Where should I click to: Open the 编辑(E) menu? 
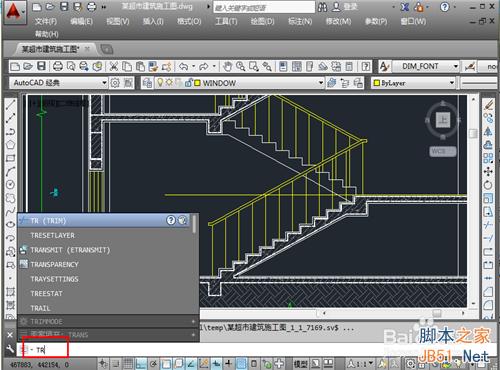(82, 22)
